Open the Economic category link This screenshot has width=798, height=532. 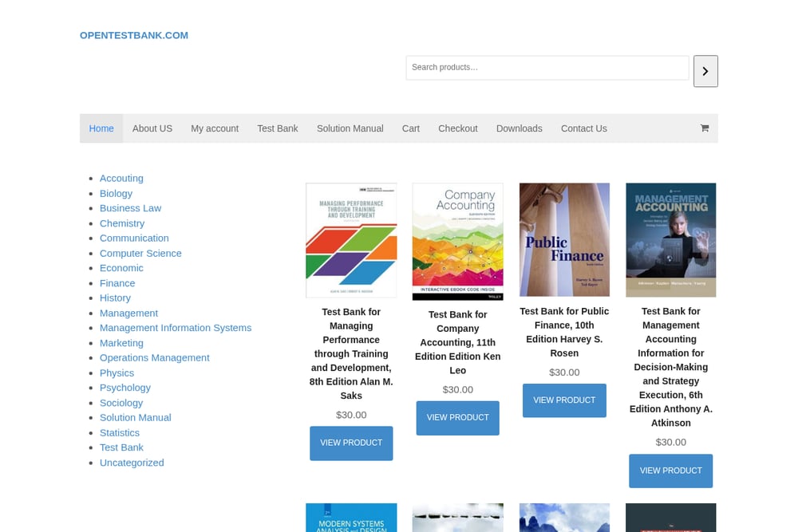tap(121, 268)
